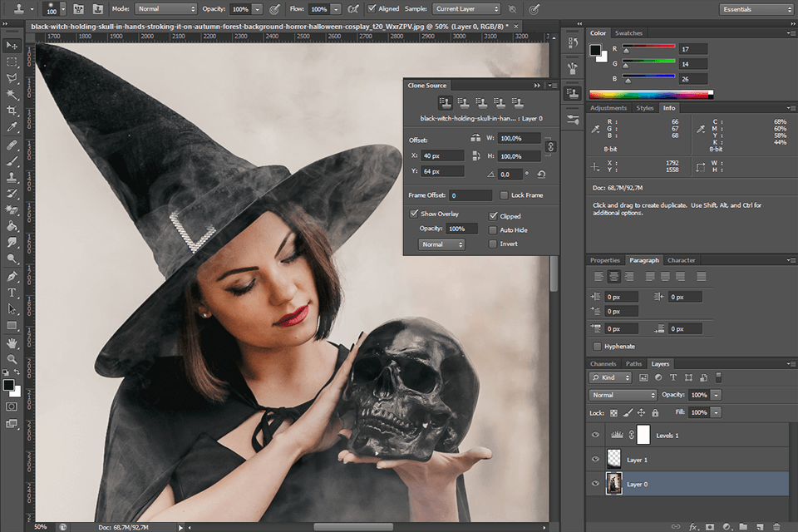Image resolution: width=798 pixels, height=532 pixels.
Task: Choose the Eyedropper tool
Action: coord(12,128)
